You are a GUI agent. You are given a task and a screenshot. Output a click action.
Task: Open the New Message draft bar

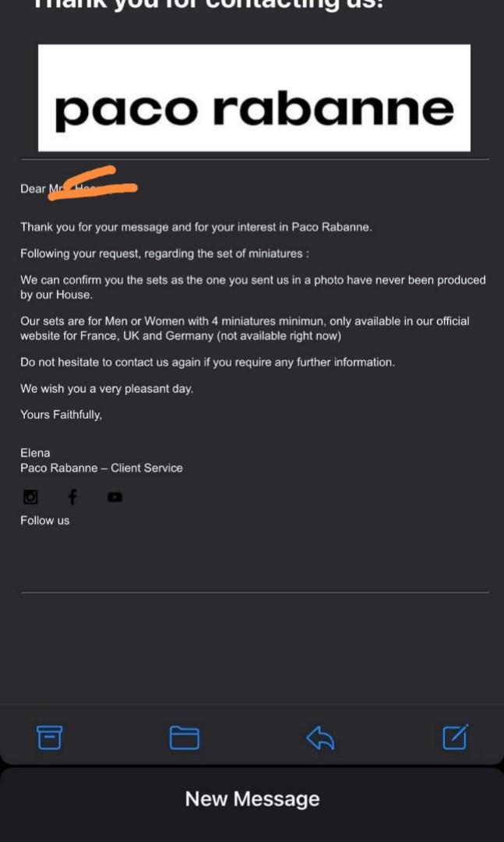coord(252,799)
